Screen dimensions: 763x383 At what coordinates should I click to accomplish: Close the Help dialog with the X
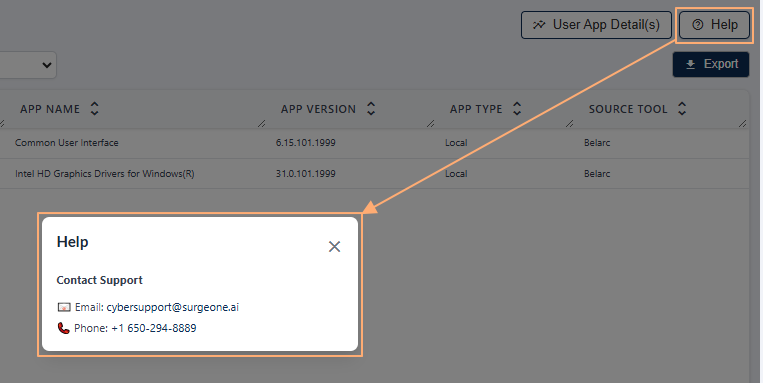coord(334,246)
